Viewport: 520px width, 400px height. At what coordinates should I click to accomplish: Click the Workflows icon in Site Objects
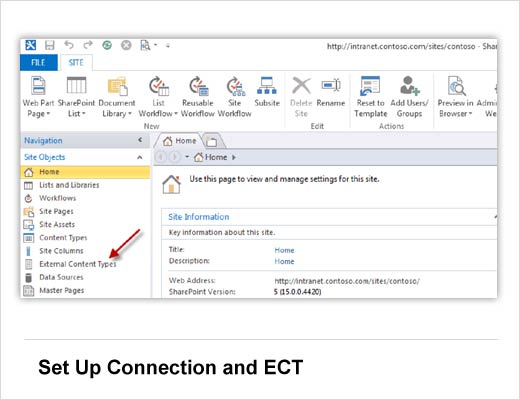29,198
